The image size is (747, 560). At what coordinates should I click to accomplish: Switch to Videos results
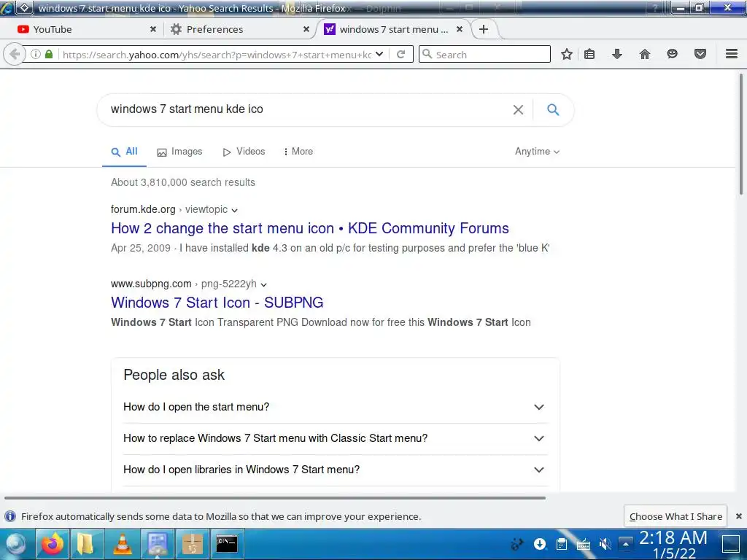click(x=244, y=152)
